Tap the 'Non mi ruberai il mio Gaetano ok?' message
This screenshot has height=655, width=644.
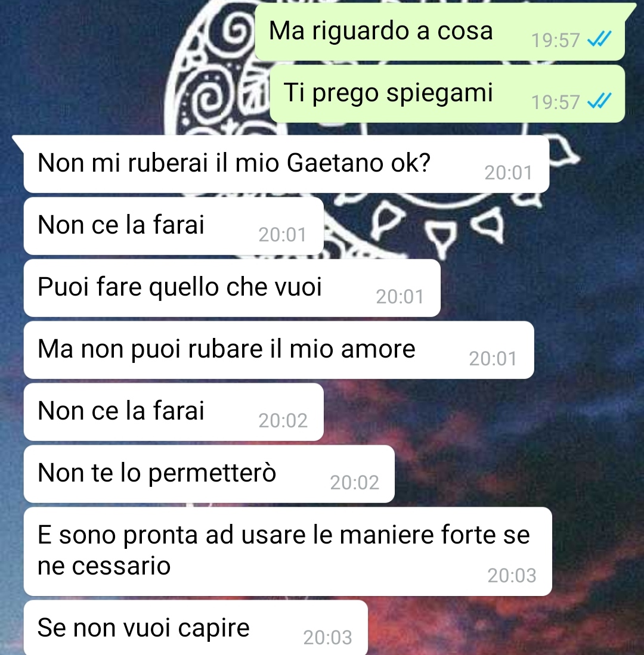286,164
